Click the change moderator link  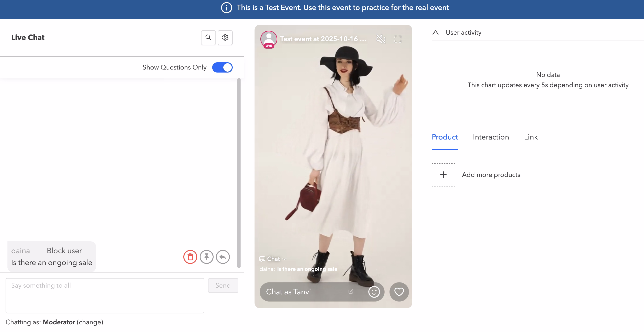tap(90, 322)
